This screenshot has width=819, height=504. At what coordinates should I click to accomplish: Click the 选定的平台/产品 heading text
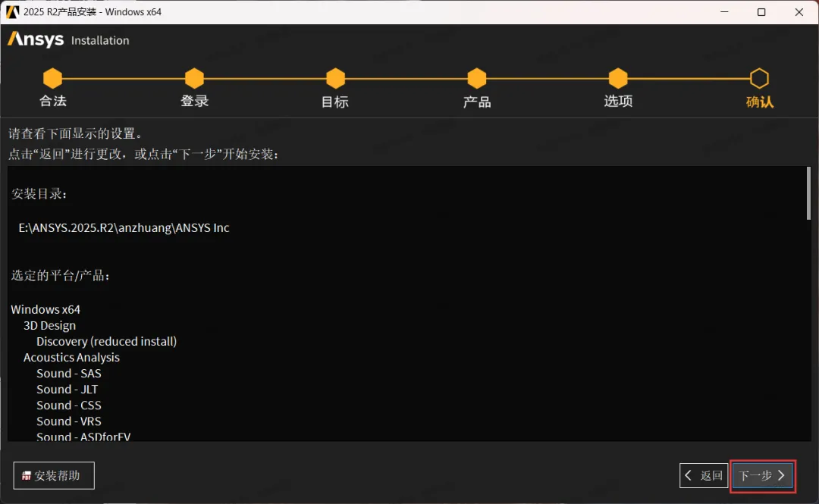click(61, 275)
